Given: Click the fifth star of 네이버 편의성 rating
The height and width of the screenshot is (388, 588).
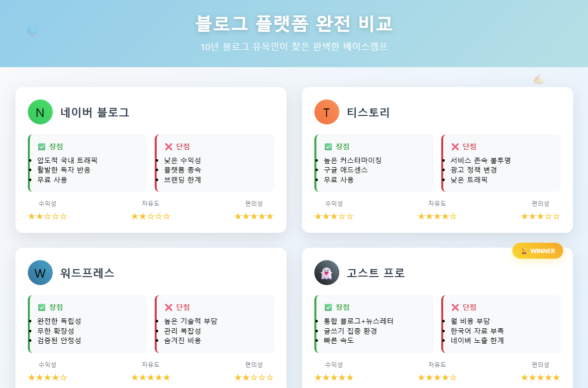Looking at the screenshot, I should click(270, 216).
